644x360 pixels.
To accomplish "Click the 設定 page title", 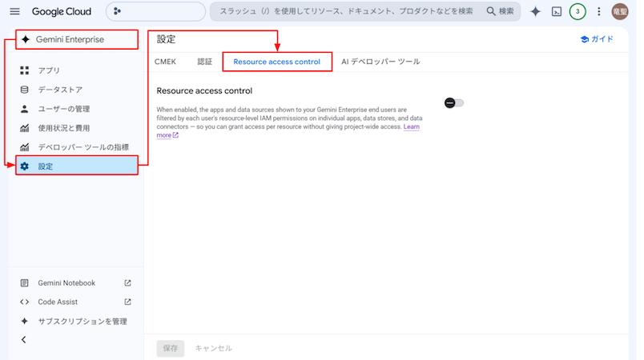I will 166,39.
